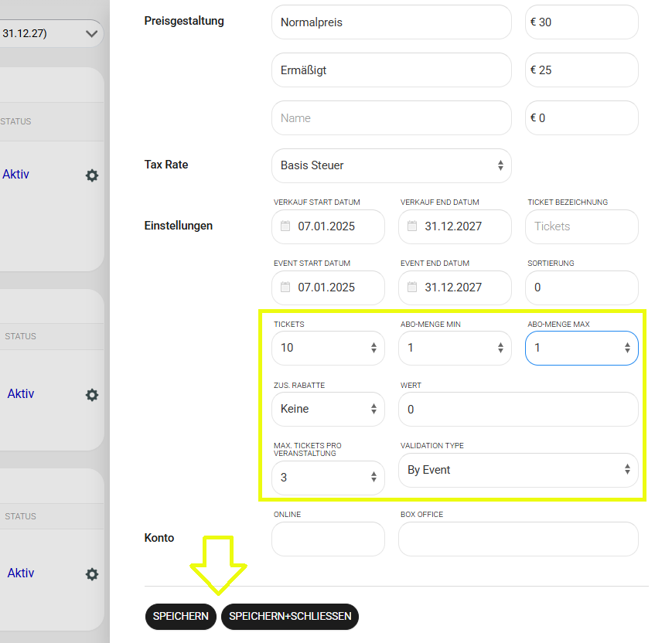Open the Zus. Rabatte dropdown showing Keine
The height and width of the screenshot is (643, 672).
coord(328,409)
